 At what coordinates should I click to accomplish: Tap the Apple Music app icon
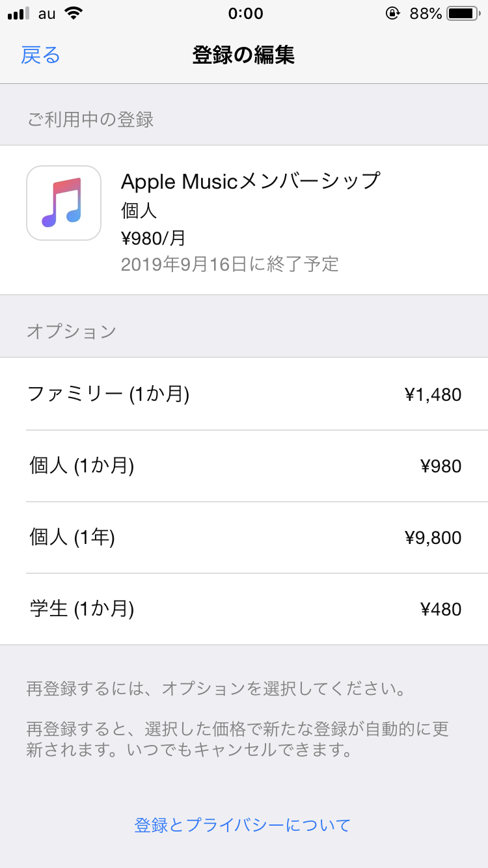click(64, 203)
